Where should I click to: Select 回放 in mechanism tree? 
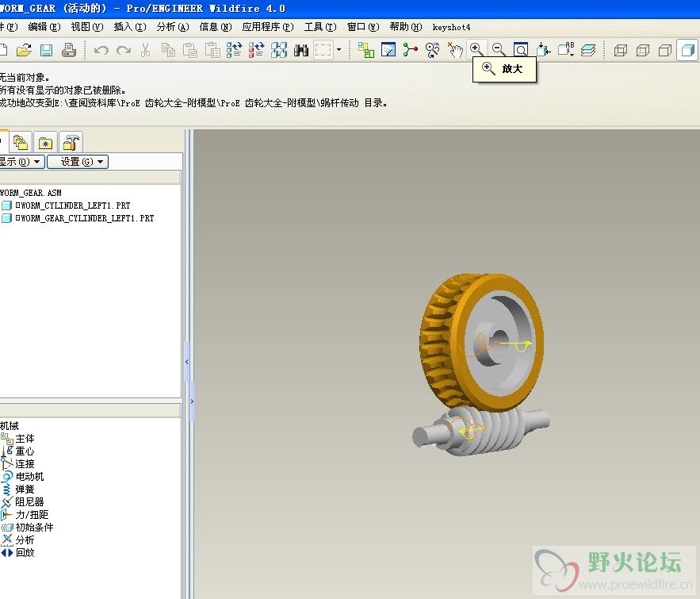tap(25, 552)
